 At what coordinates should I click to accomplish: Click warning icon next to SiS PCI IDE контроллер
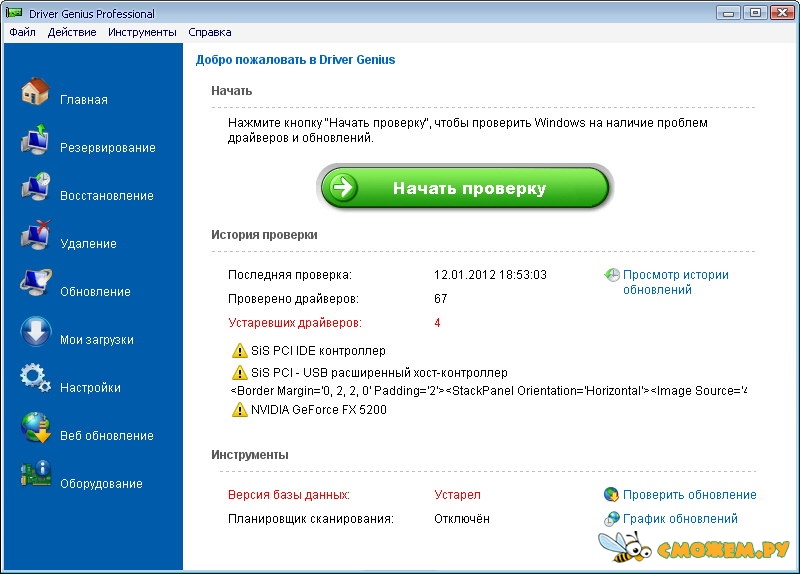[x=239, y=351]
